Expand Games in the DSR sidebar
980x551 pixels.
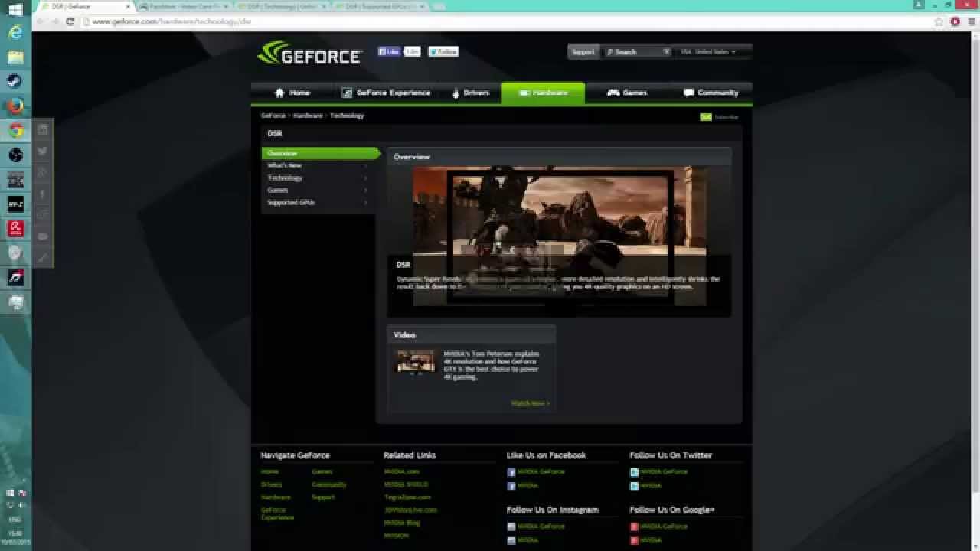click(317, 190)
